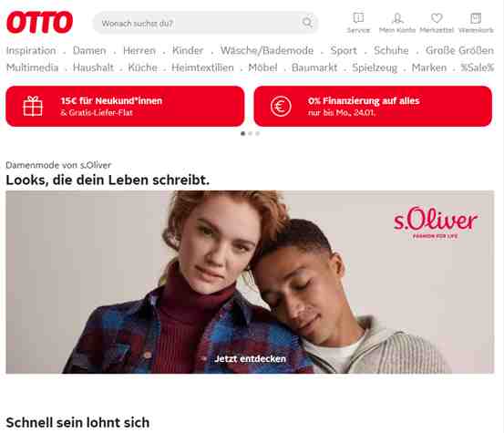Viewport: 504px width, 433px height.
Task: Click the s.Oliver brand logo image
Action: pyautogui.click(x=436, y=222)
